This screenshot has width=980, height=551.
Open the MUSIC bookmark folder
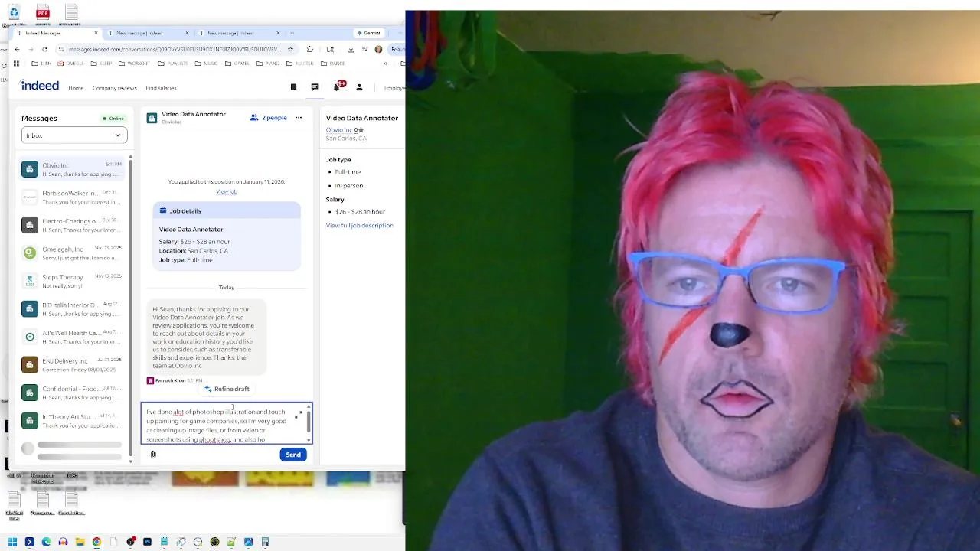[x=206, y=64]
